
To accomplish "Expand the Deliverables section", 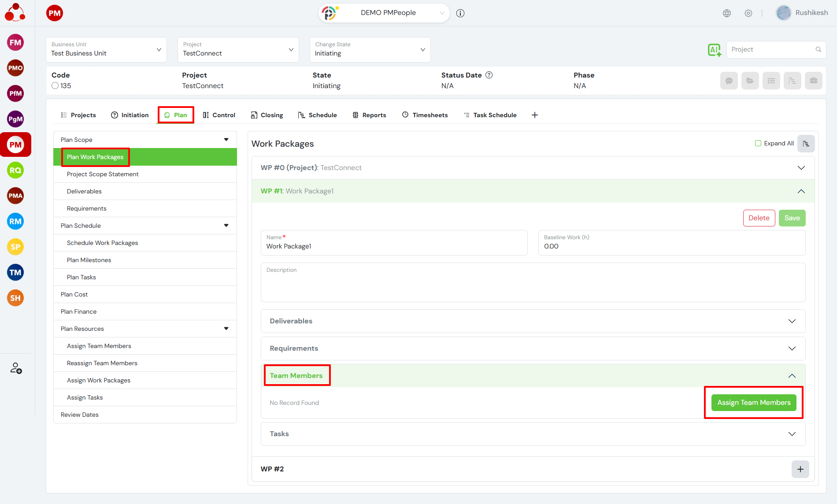I will click(x=792, y=321).
